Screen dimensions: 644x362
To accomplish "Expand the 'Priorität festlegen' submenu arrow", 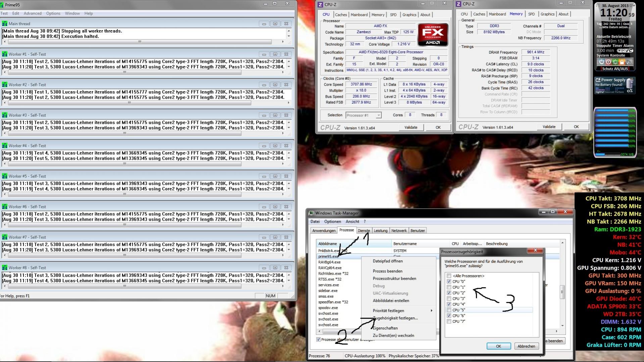I will (x=432, y=311).
